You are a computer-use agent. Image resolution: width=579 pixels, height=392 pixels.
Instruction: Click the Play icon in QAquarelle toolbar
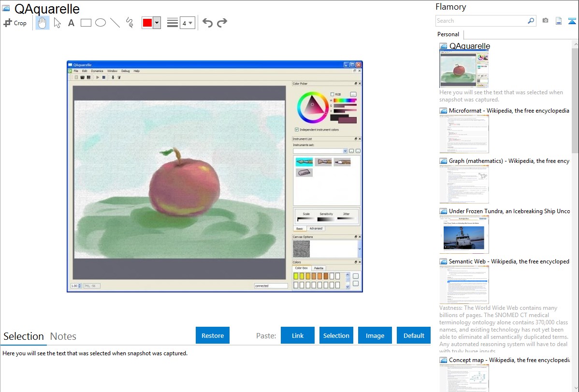tap(98, 78)
